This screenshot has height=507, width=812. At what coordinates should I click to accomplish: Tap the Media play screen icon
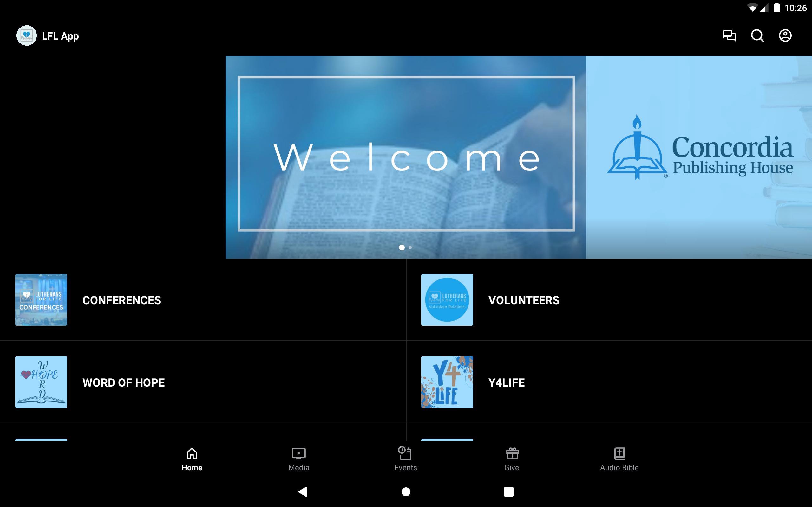(x=298, y=453)
